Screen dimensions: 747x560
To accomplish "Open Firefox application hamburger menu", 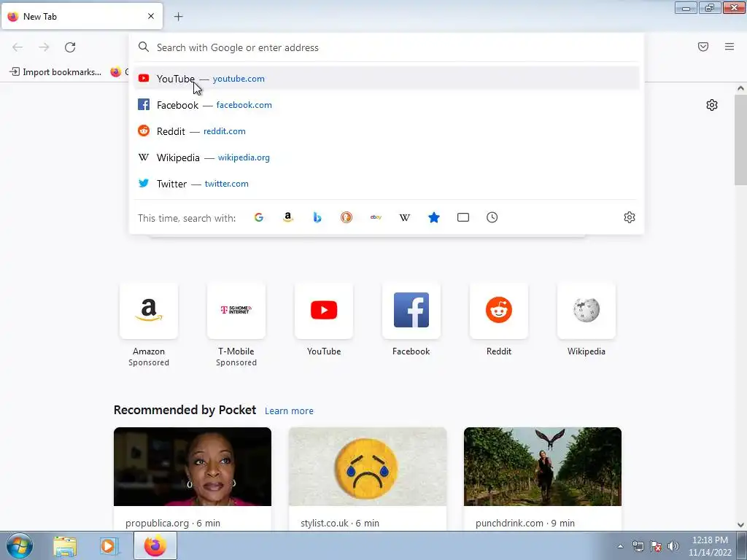I will [729, 47].
